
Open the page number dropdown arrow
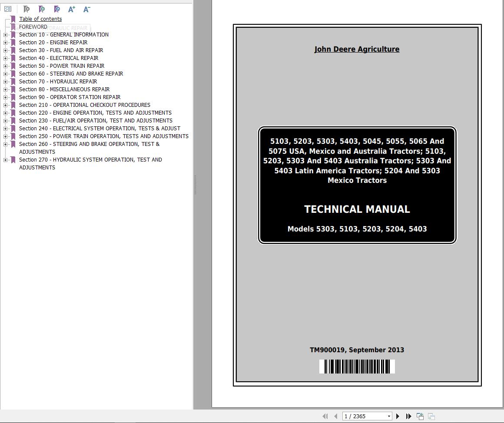click(x=389, y=416)
